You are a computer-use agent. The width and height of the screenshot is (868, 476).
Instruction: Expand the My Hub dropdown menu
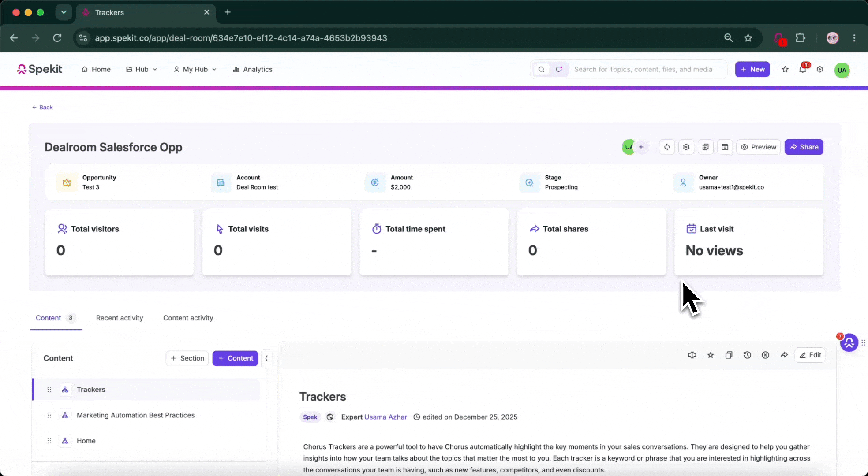point(195,69)
